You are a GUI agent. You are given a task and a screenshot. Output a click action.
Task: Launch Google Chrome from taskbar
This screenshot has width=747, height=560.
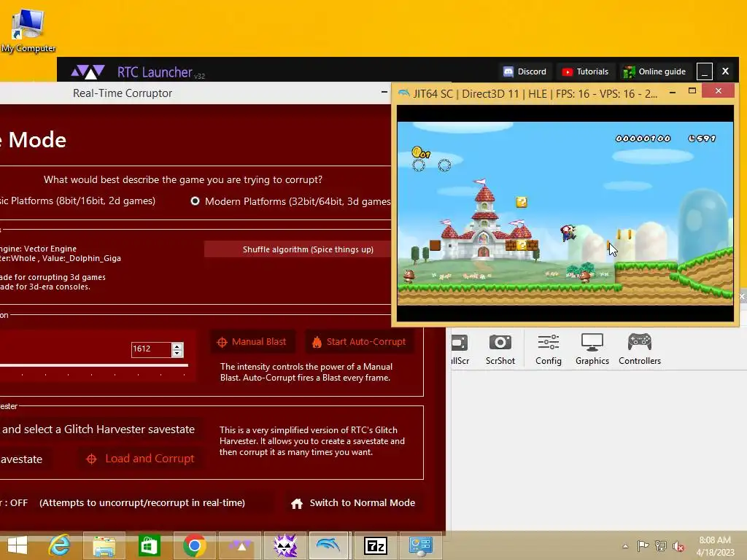194,545
